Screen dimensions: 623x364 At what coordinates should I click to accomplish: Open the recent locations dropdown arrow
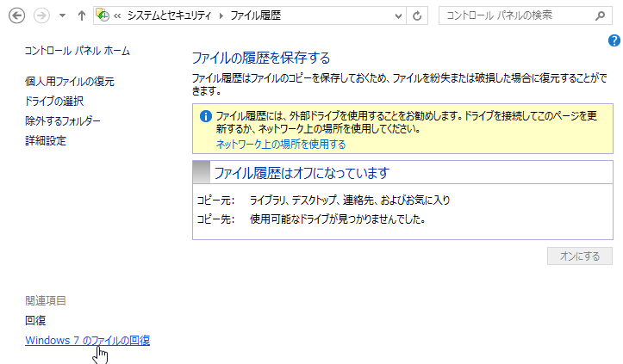coord(62,15)
